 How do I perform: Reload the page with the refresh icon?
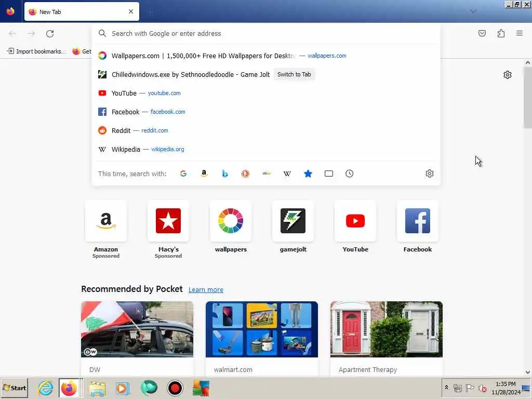(50, 34)
